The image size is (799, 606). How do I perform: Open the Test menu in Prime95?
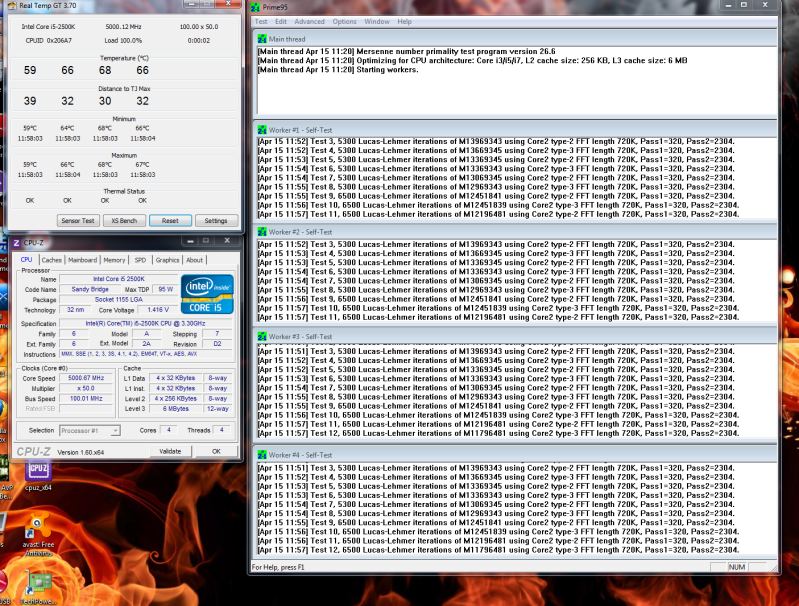coord(261,21)
